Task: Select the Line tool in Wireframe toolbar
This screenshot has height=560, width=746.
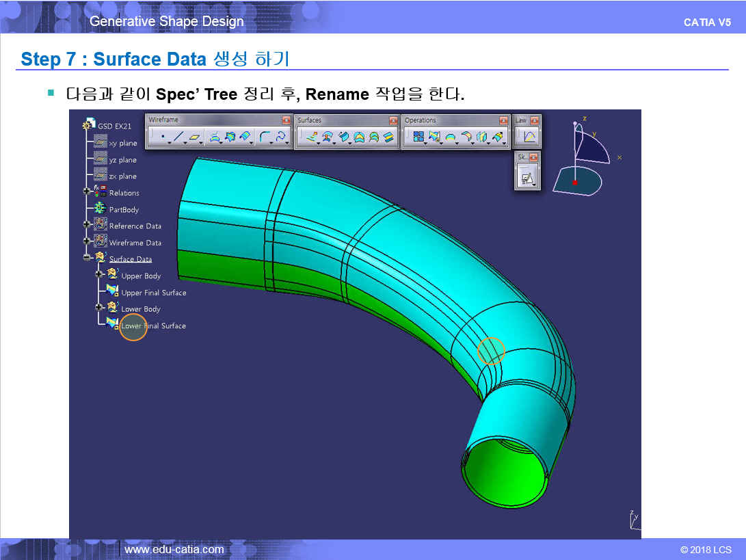Action: [178, 137]
